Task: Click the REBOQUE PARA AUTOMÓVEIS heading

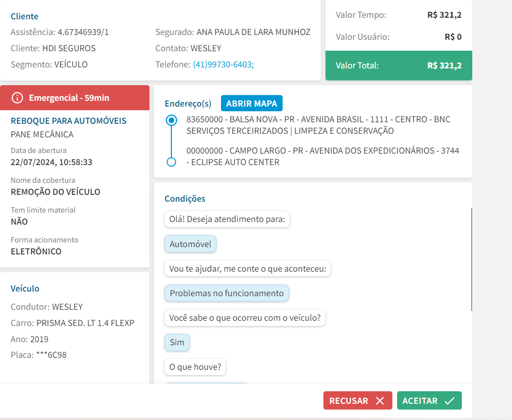Action: (x=68, y=121)
